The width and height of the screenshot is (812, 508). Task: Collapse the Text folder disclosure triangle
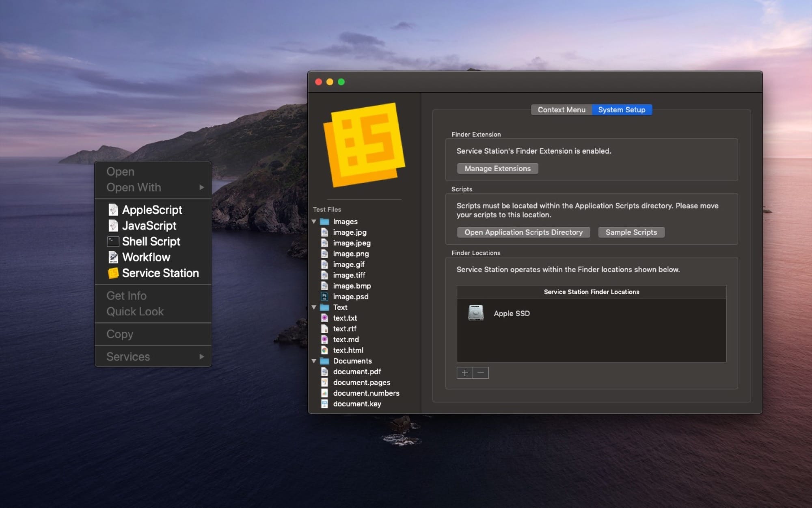coord(314,307)
